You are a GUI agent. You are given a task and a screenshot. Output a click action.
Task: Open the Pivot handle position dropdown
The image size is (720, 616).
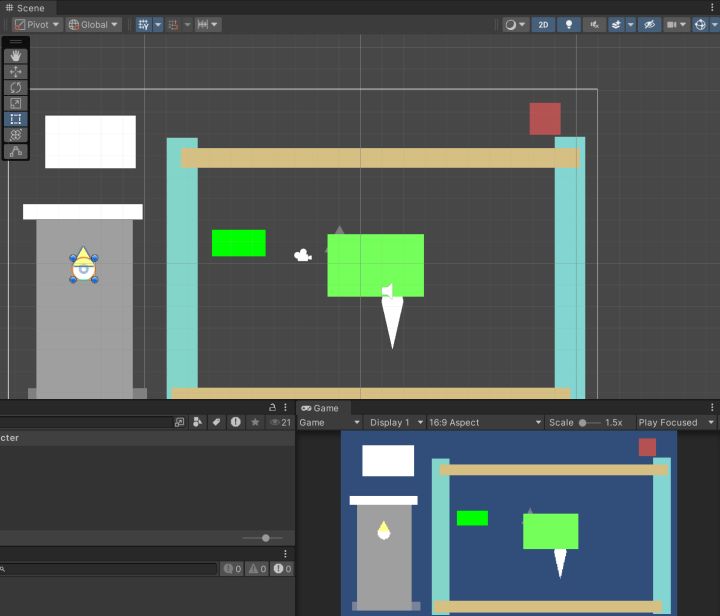37,25
